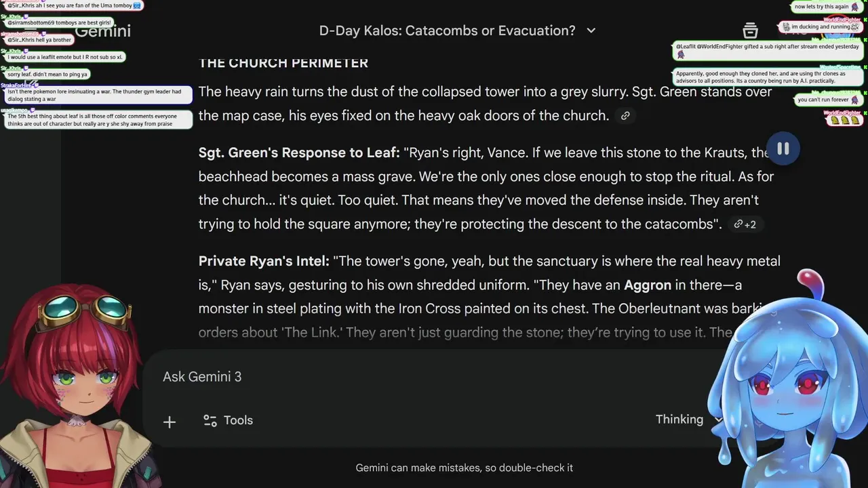Expand the conversation title chevron
868x488 pixels.
tap(591, 30)
